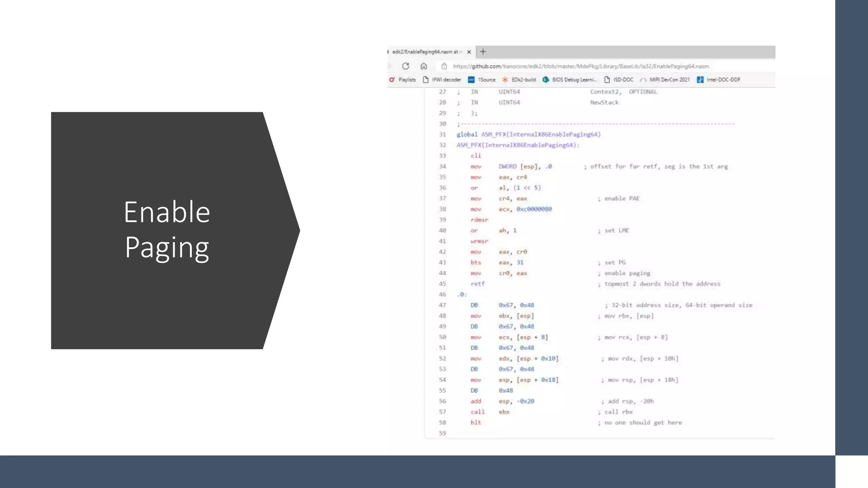868x488 pixels.
Task: Select the edk2/EnablePaging64.nasm browser tab
Action: click(426, 52)
